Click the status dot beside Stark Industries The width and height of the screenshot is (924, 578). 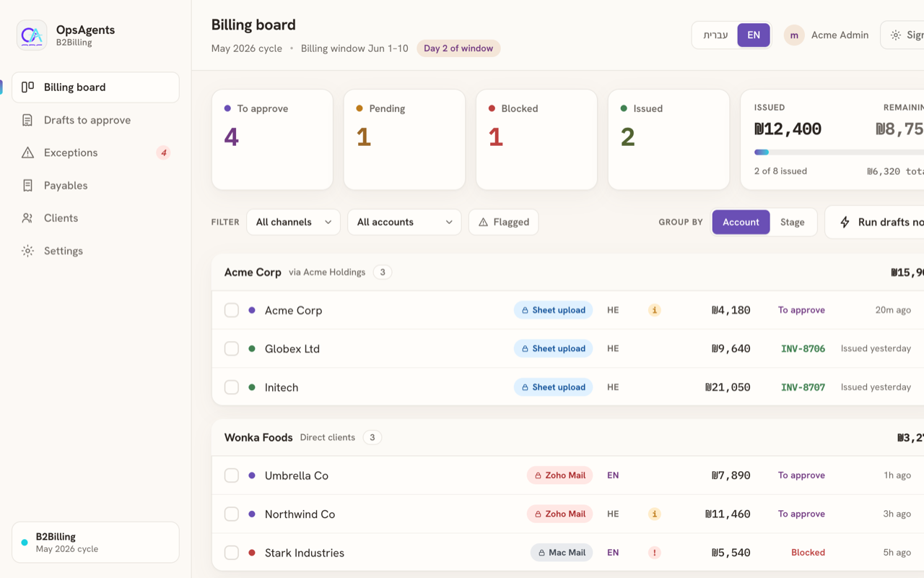coord(252,553)
